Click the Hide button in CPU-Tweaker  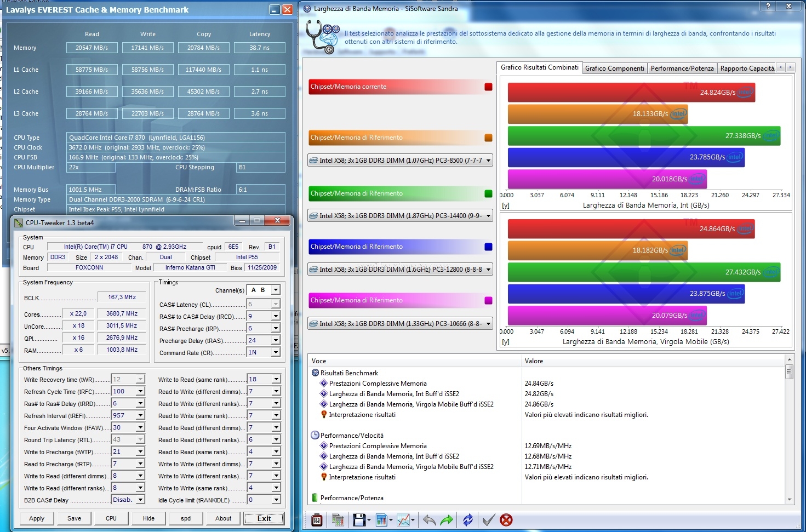[148, 518]
